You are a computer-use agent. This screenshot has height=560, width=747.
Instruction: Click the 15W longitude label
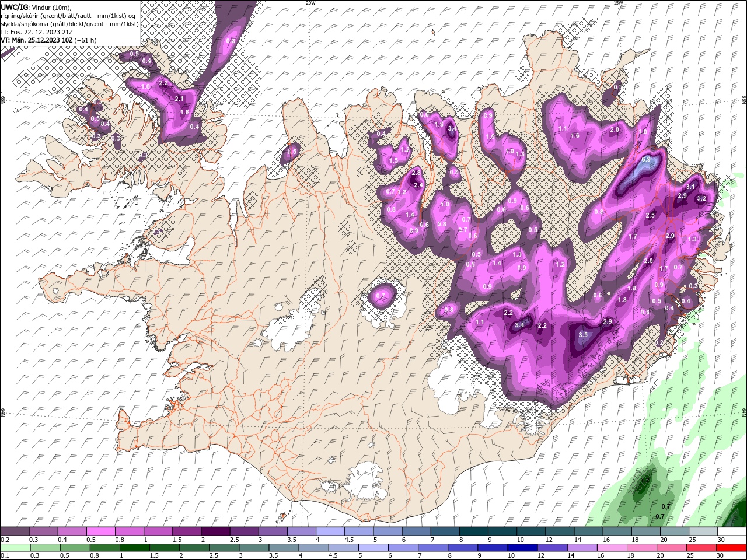point(618,3)
